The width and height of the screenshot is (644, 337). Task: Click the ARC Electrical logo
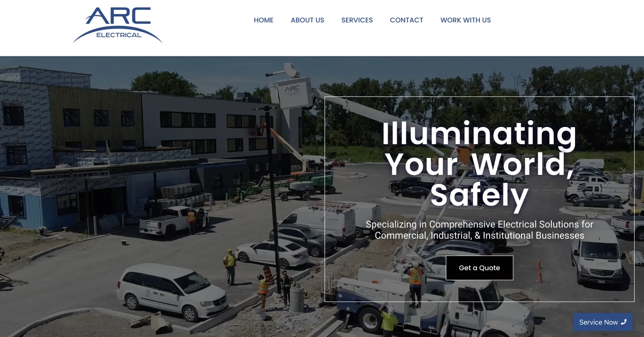[118, 25]
